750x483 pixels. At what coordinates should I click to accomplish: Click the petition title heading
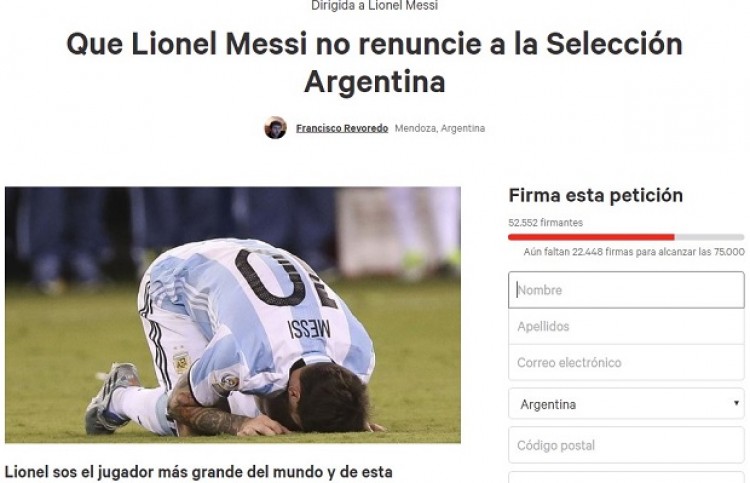click(x=375, y=63)
